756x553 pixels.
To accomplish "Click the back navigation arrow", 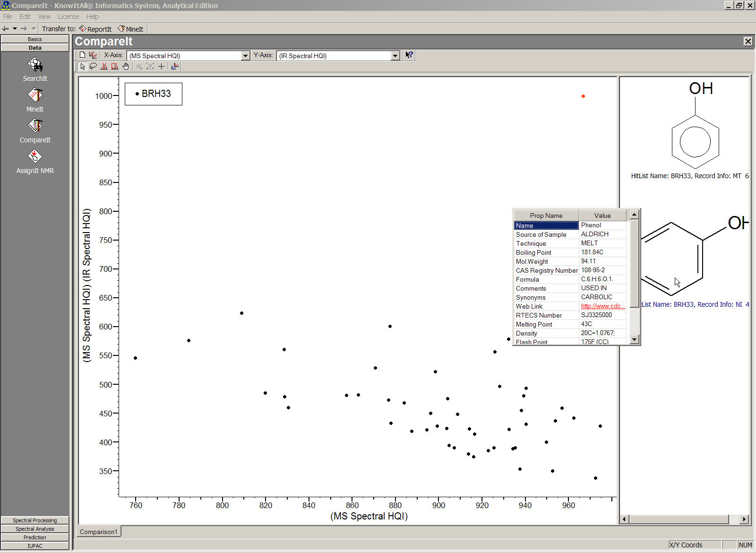I will point(6,29).
